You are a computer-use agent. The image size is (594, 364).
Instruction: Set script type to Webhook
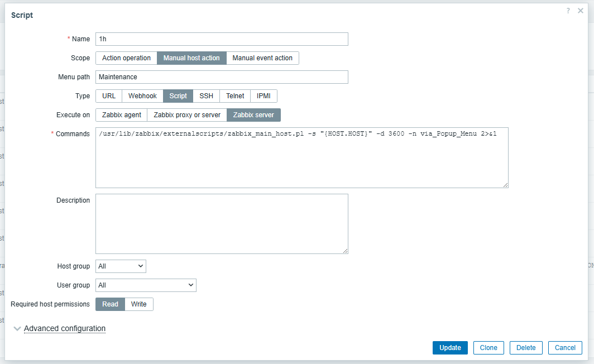point(142,96)
